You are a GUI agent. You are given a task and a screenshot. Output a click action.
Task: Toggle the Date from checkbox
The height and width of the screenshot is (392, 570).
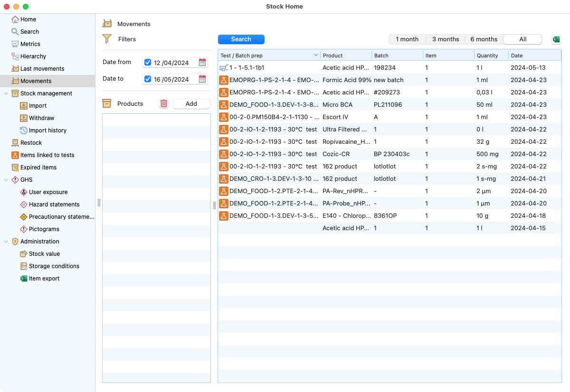pyautogui.click(x=148, y=63)
